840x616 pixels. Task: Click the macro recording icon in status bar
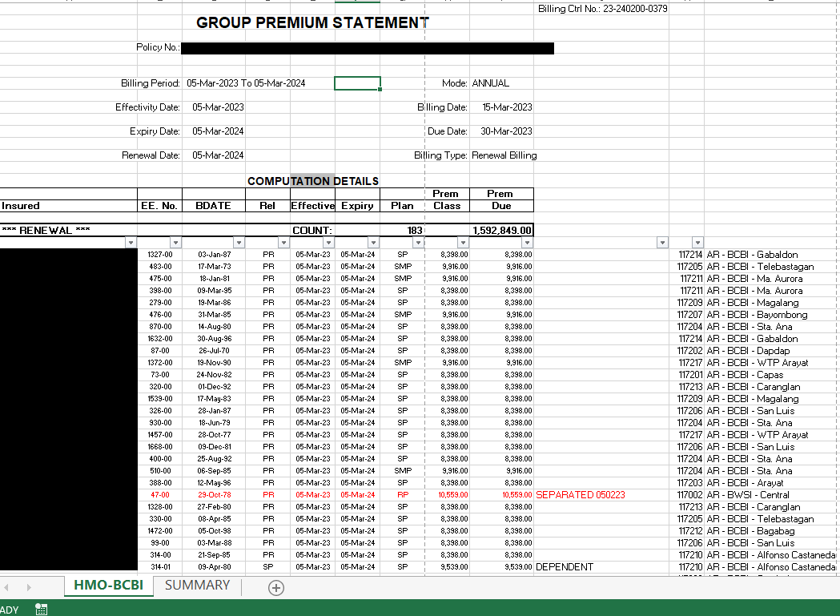(42, 610)
